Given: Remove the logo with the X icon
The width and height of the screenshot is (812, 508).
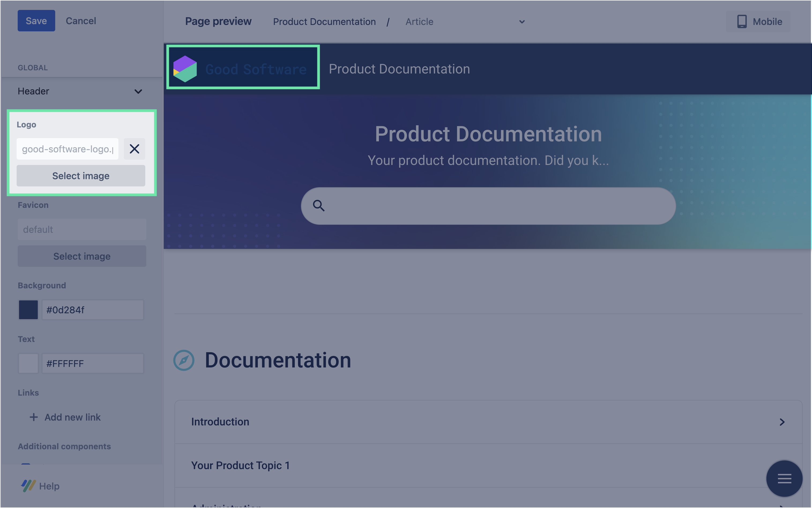Looking at the screenshot, I should [134, 149].
